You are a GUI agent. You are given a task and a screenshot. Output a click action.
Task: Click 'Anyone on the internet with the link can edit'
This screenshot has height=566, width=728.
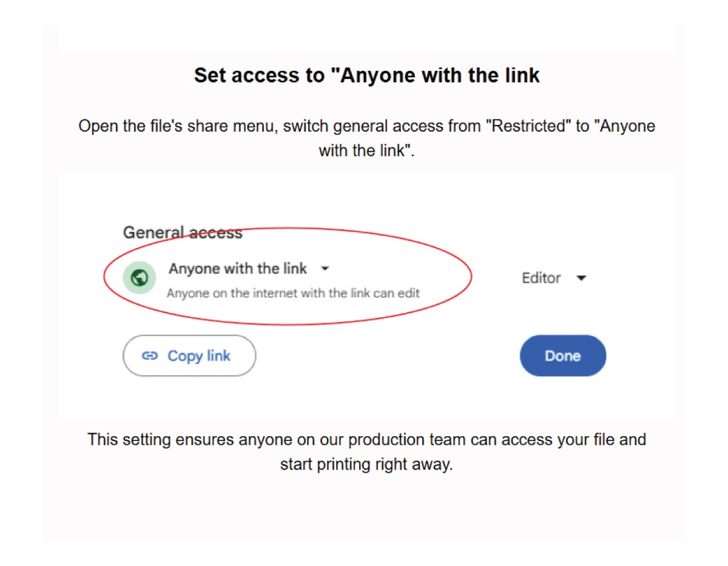point(294,294)
